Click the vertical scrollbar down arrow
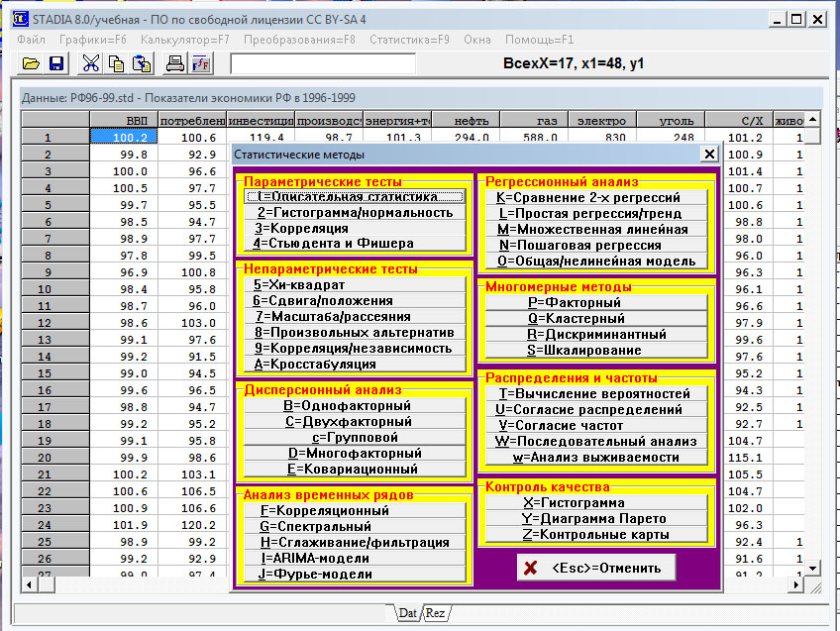The image size is (840, 631). (x=812, y=569)
